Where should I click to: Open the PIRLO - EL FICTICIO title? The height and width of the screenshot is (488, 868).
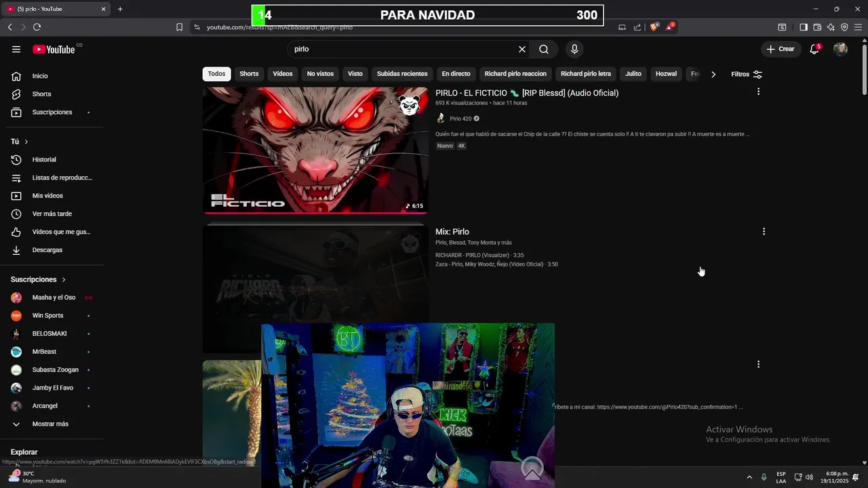click(x=527, y=93)
